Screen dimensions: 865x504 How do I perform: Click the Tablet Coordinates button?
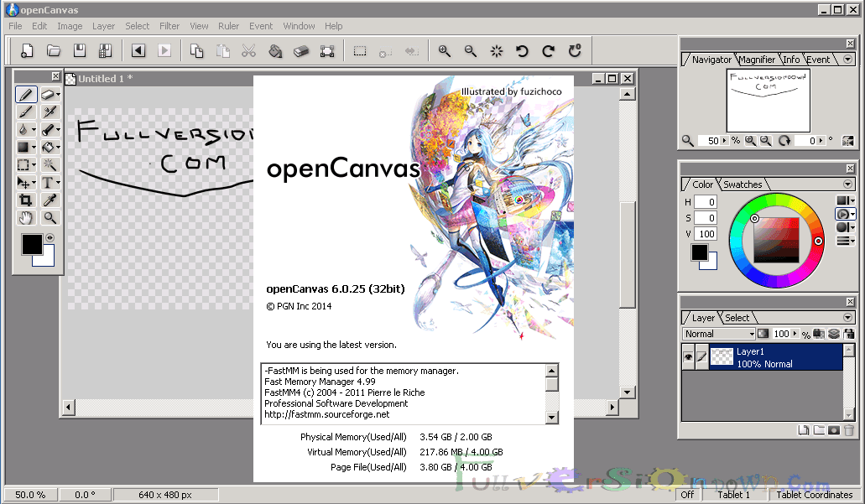point(814,495)
